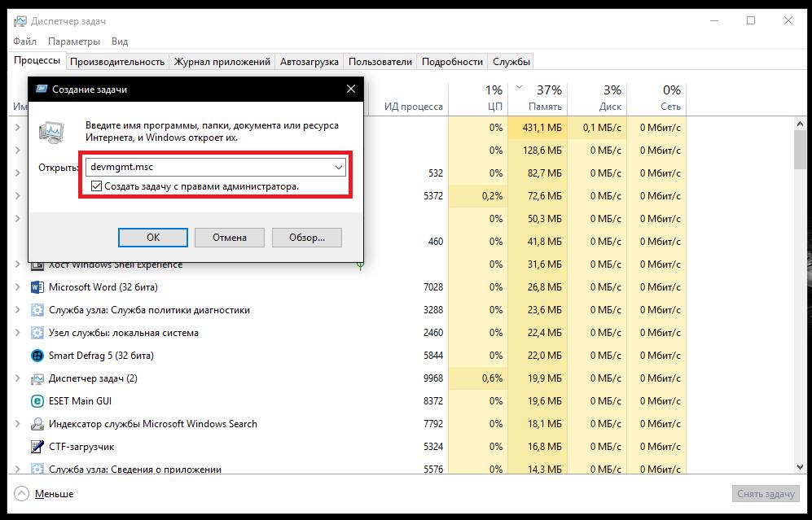Toggle Создать задачу с правами администратора checkbox
Image resolution: width=812 pixels, height=520 pixels.
click(96, 186)
